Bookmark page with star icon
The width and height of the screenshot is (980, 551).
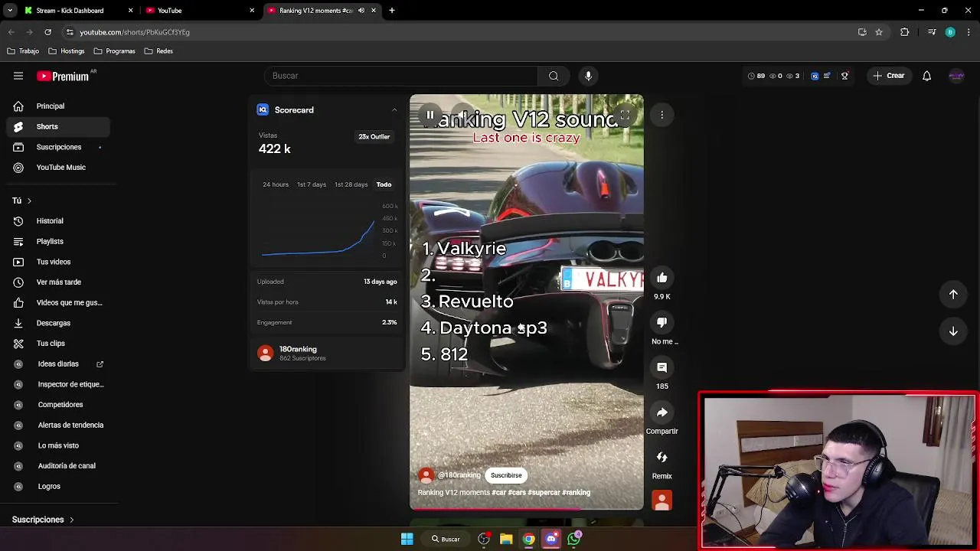(879, 32)
